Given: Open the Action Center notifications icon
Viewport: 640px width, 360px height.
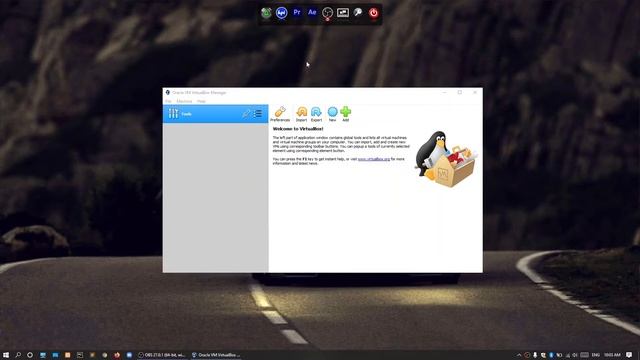Looking at the screenshot, I should [629, 355].
